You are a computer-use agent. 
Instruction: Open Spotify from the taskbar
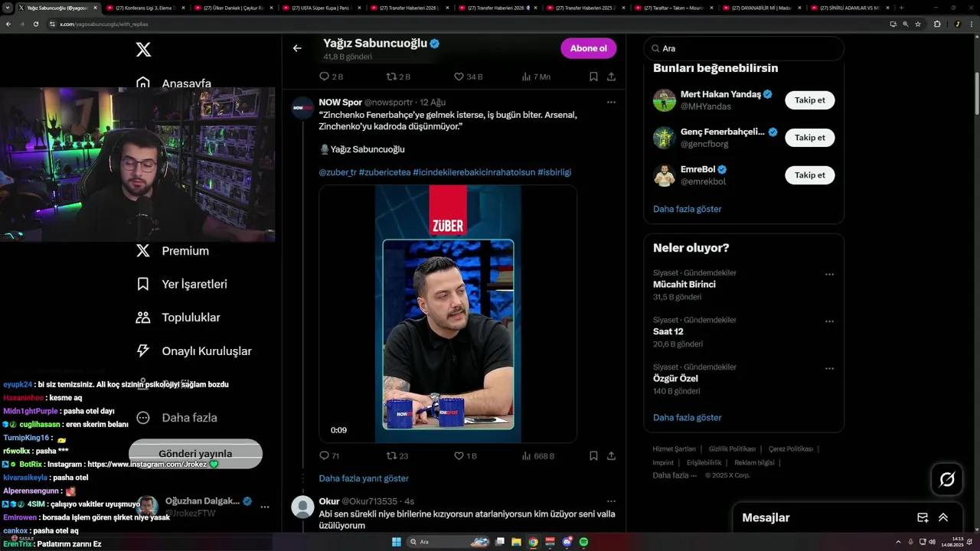coord(583,542)
